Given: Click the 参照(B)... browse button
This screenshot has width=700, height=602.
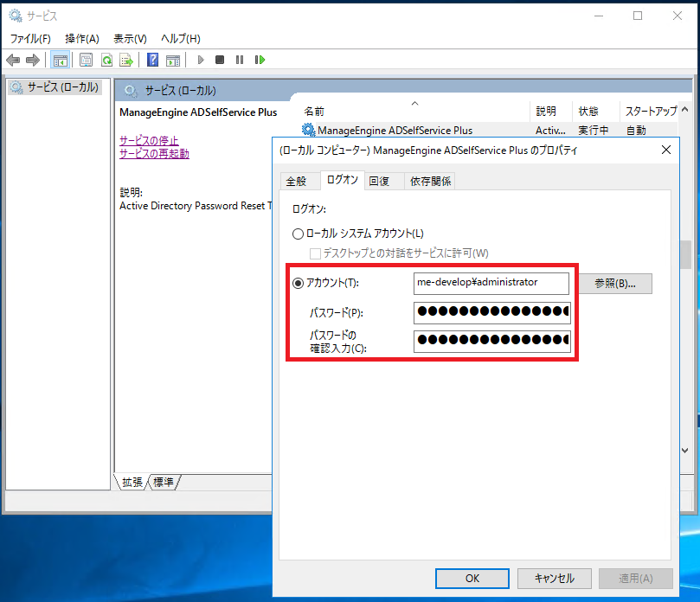Looking at the screenshot, I should coord(615,284).
